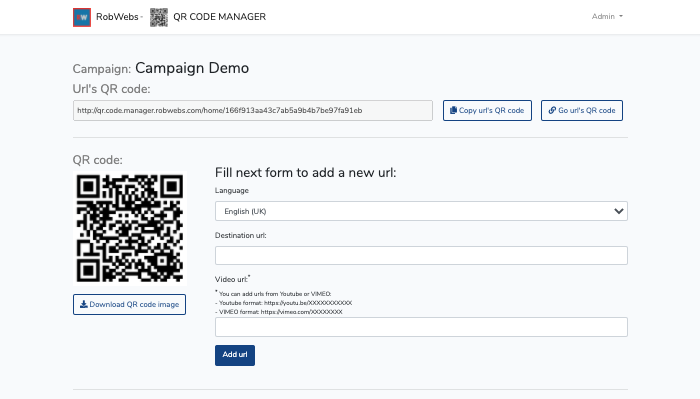Click the QR code icon in header
The image size is (700, 399).
coord(158,17)
